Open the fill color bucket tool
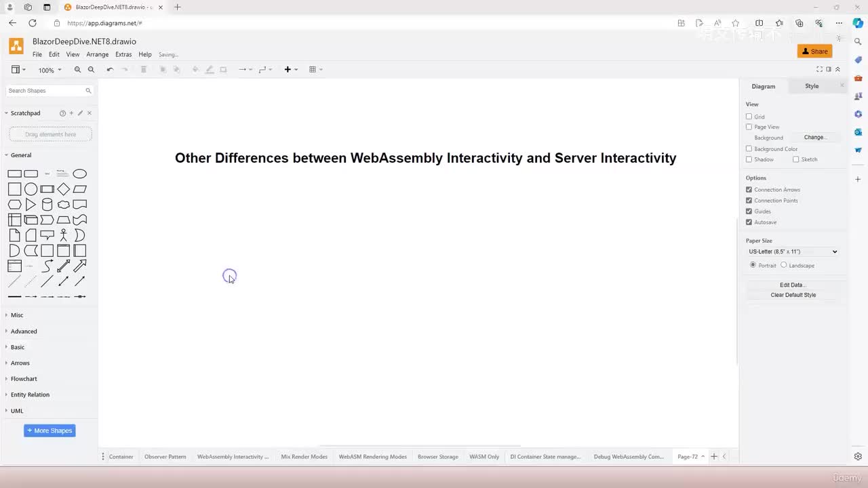Image resolution: width=868 pixels, height=488 pixels. coord(196,70)
